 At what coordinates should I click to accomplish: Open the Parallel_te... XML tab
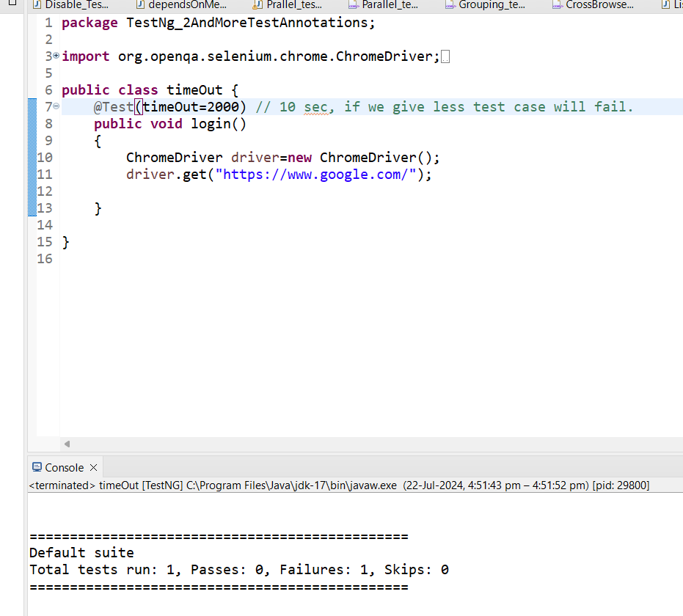[x=384, y=5]
